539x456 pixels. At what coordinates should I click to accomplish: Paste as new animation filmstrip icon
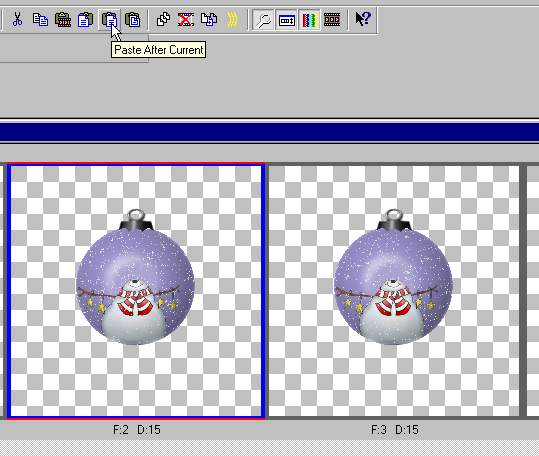point(63,20)
